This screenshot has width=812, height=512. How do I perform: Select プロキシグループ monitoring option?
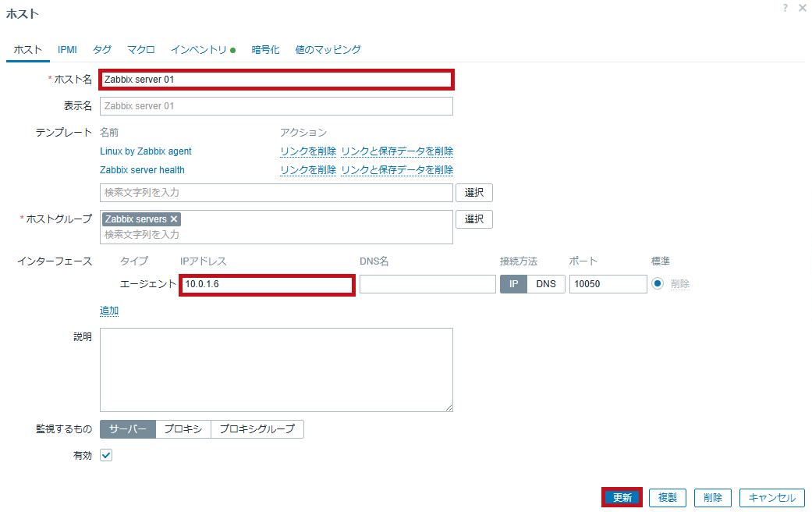point(257,429)
